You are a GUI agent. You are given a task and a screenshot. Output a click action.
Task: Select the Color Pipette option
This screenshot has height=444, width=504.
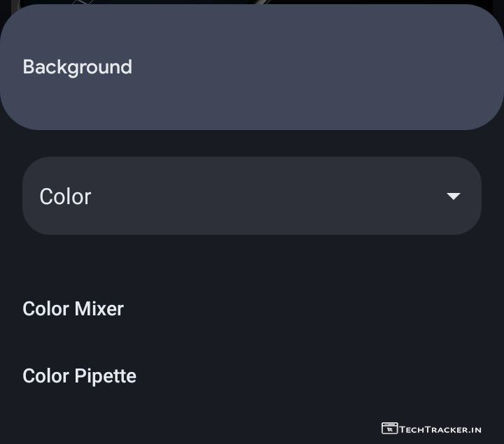click(79, 375)
